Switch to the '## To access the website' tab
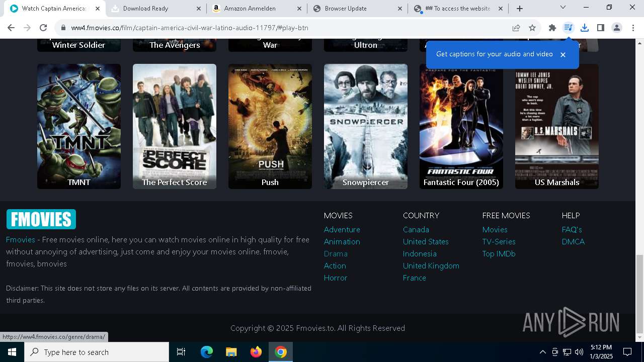The height and width of the screenshot is (362, 644). 458,9
